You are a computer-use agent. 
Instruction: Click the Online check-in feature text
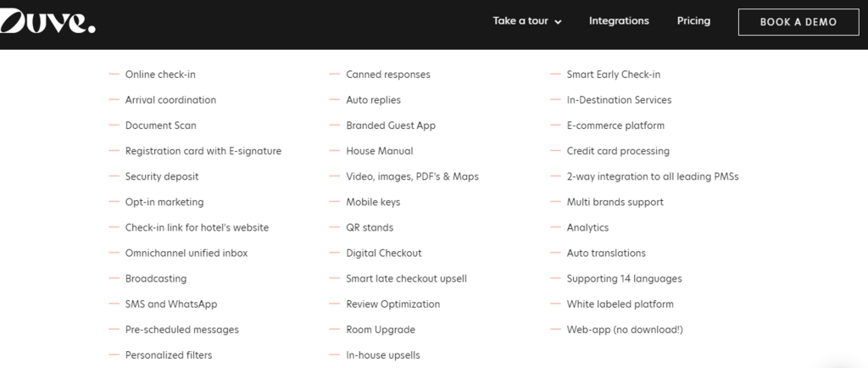tap(160, 75)
